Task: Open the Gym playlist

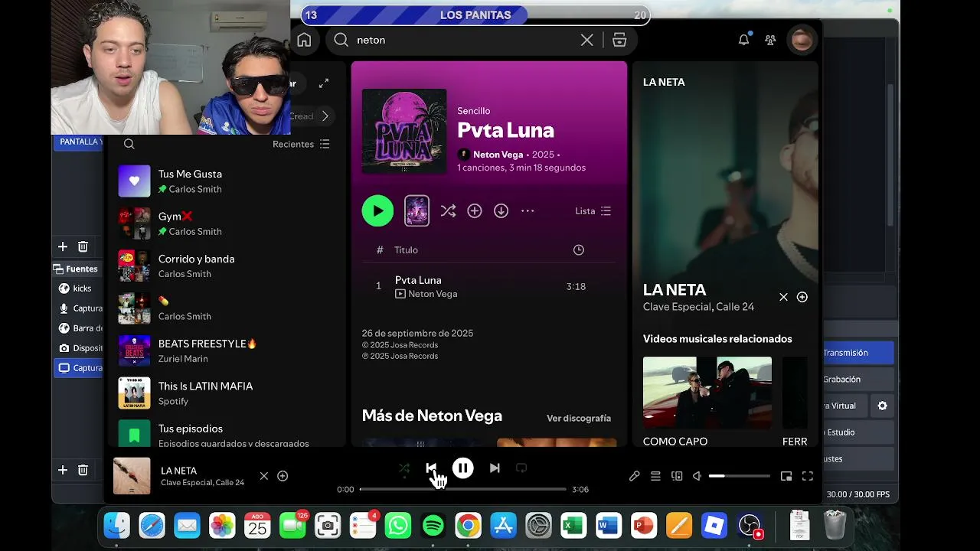Action: (224, 223)
